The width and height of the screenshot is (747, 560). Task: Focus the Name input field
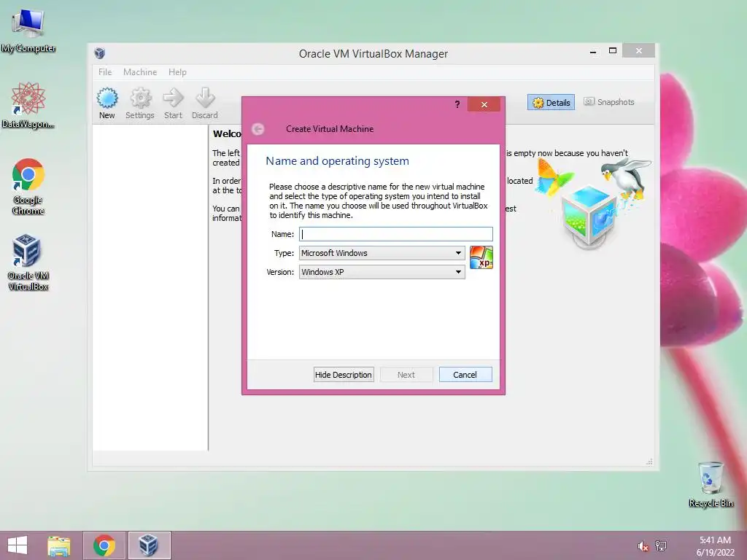pyautogui.click(x=396, y=234)
